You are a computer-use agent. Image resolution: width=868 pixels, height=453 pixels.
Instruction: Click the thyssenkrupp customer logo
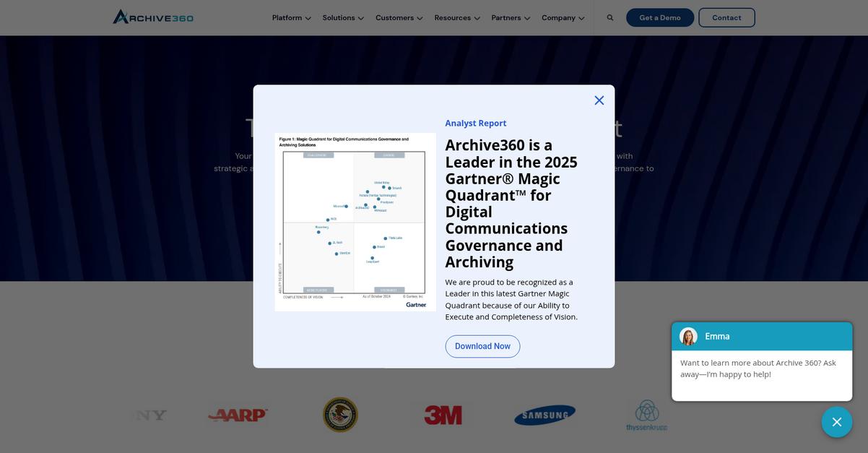(x=647, y=415)
